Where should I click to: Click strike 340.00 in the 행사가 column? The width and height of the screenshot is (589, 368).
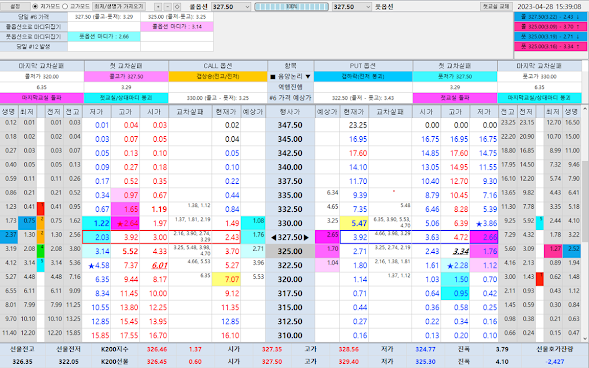(x=290, y=167)
